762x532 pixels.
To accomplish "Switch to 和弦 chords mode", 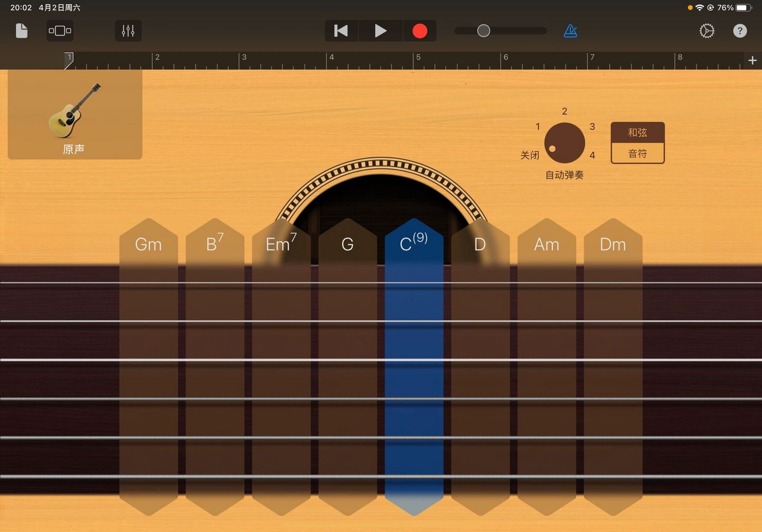I will pos(637,133).
